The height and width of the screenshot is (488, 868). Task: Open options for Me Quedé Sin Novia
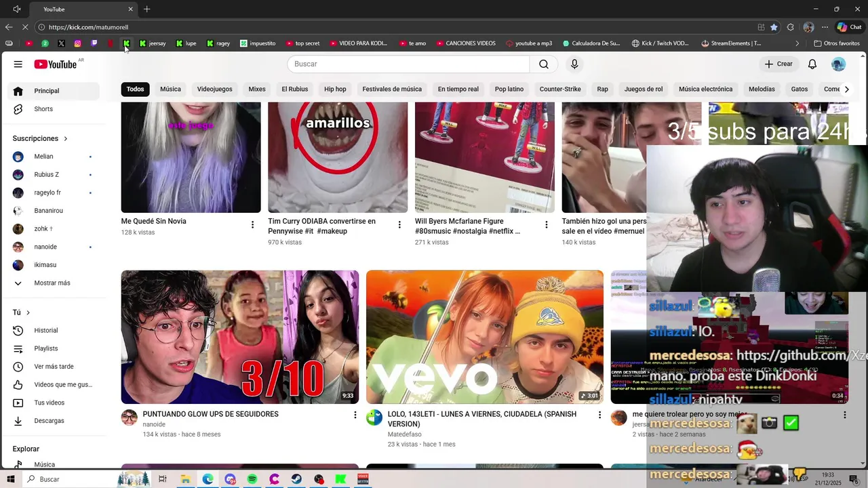pyautogui.click(x=253, y=225)
